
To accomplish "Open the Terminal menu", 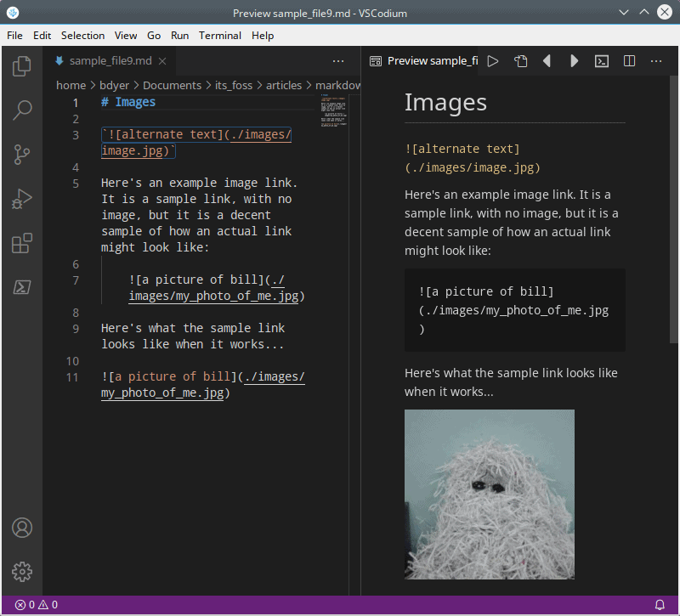I will click(220, 36).
